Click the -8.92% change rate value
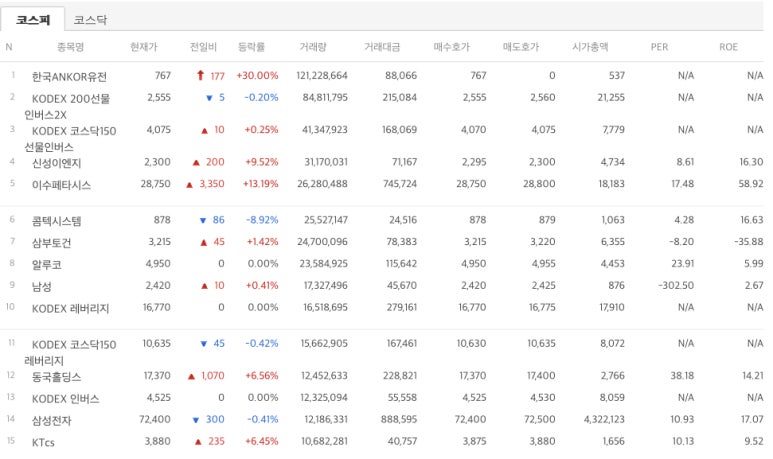This screenshot has width=773, height=459. [x=262, y=220]
